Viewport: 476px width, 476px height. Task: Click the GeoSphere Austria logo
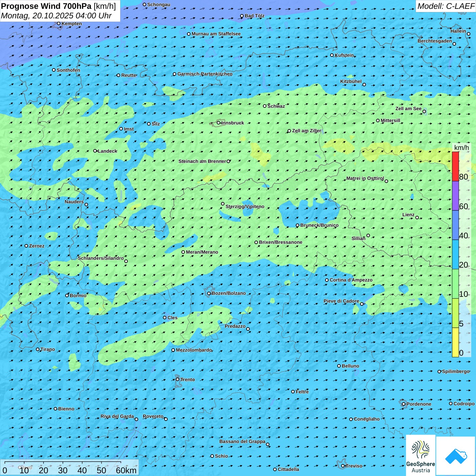click(x=421, y=455)
